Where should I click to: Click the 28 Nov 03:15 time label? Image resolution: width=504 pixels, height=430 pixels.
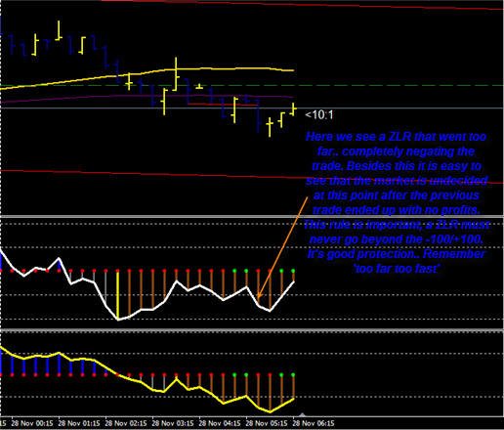click(x=173, y=423)
